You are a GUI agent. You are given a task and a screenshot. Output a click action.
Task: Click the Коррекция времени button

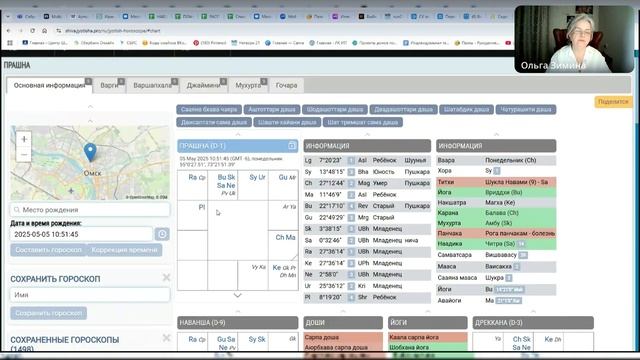tap(124, 250)
